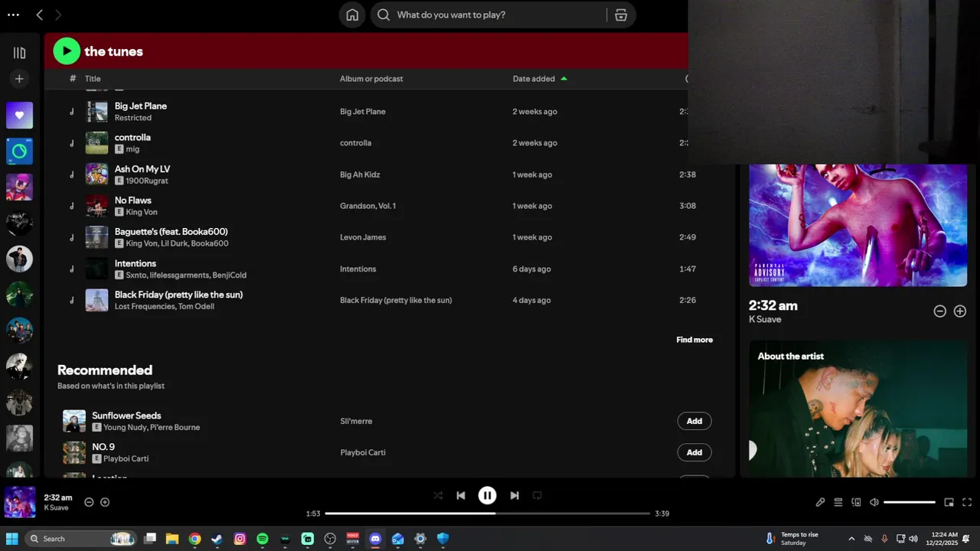The image size is (980, 551).
Task: Open the three-dots app menu
Action: pyautogui.click(x=13, y=15)
